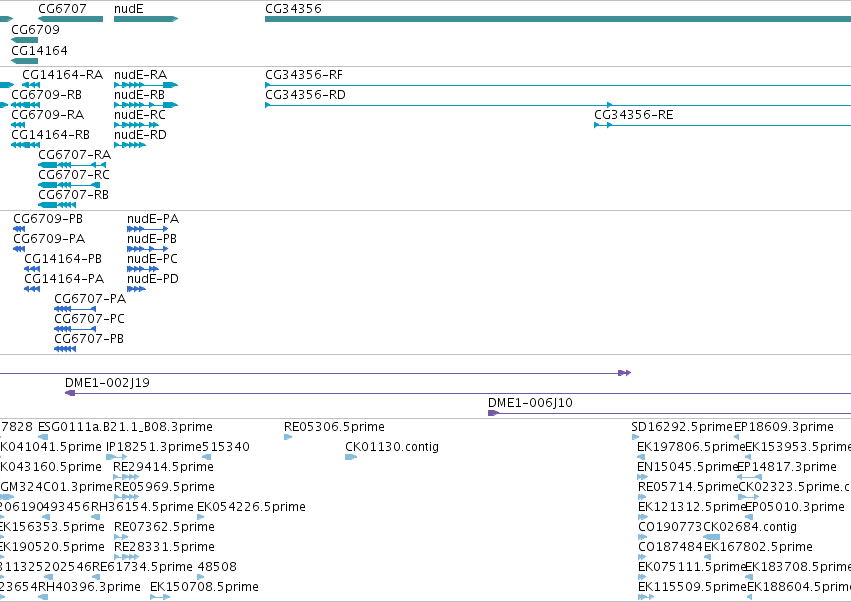851x602 pixels.
Task: Click the DME1-006J10 BAC label
Action: tap(530, 403)
